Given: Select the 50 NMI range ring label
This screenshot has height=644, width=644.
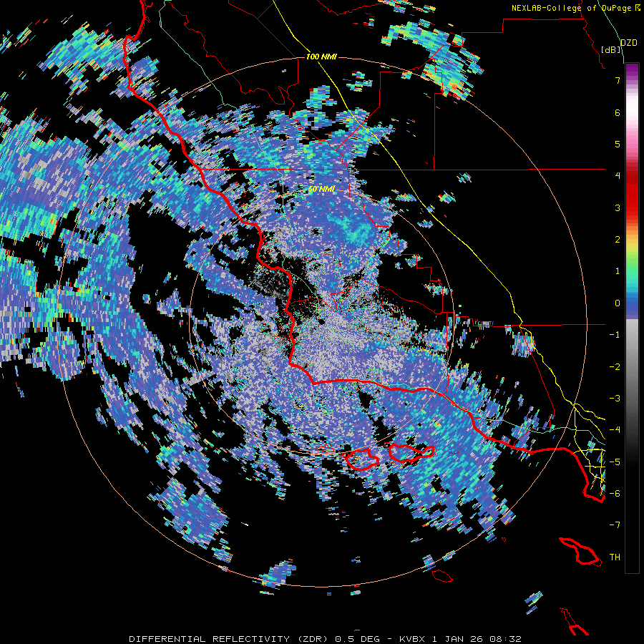Looking at the screenshot, I should [321, 190].
